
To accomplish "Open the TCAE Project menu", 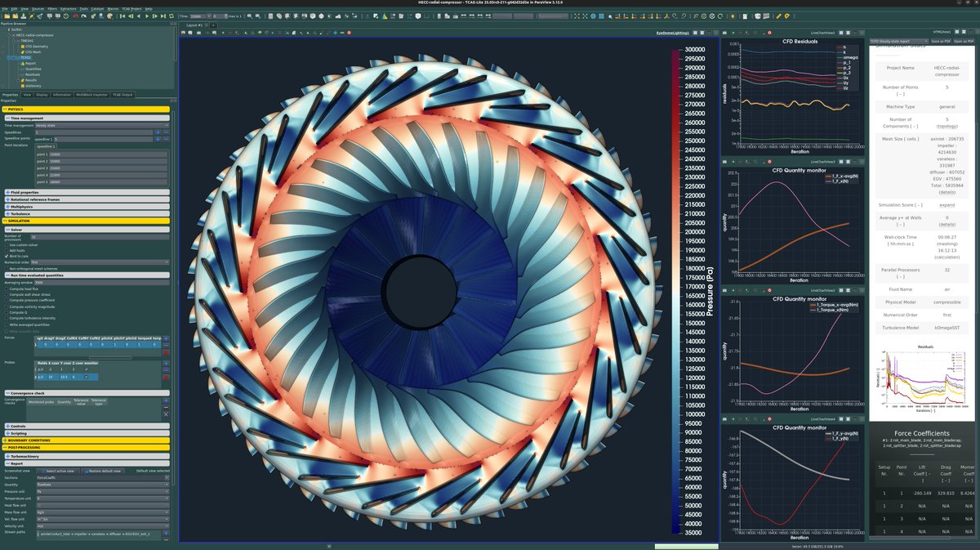I will (x=131, y=8).
